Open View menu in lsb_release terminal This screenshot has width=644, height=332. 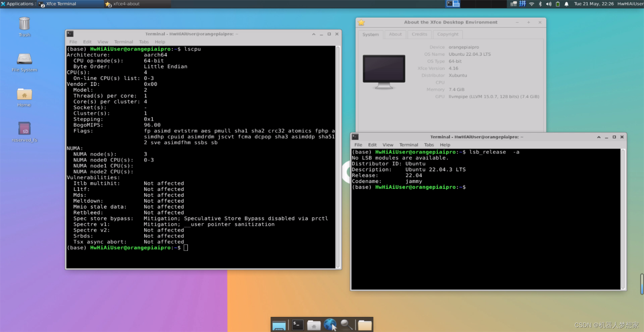(388, 145)
